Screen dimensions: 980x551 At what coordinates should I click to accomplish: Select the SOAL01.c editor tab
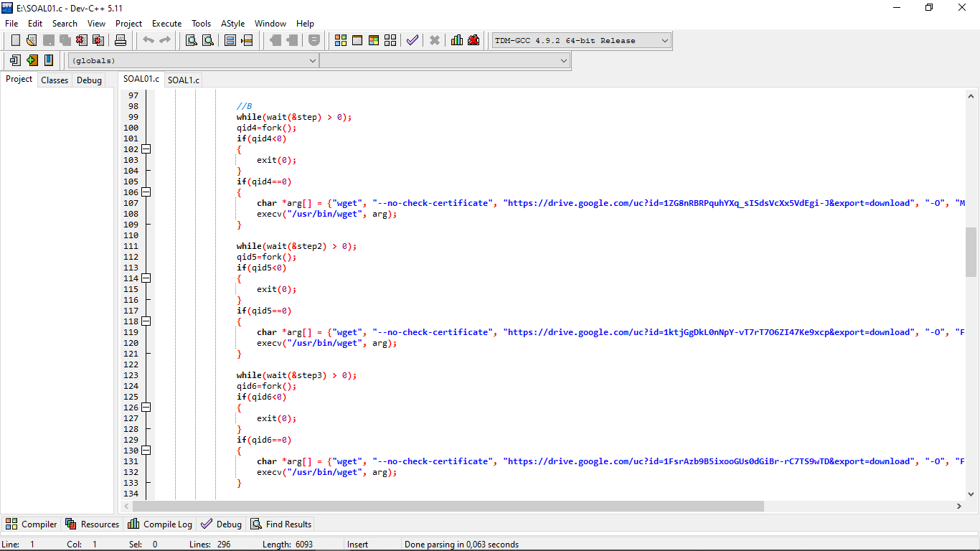click(x=141, y=79)
